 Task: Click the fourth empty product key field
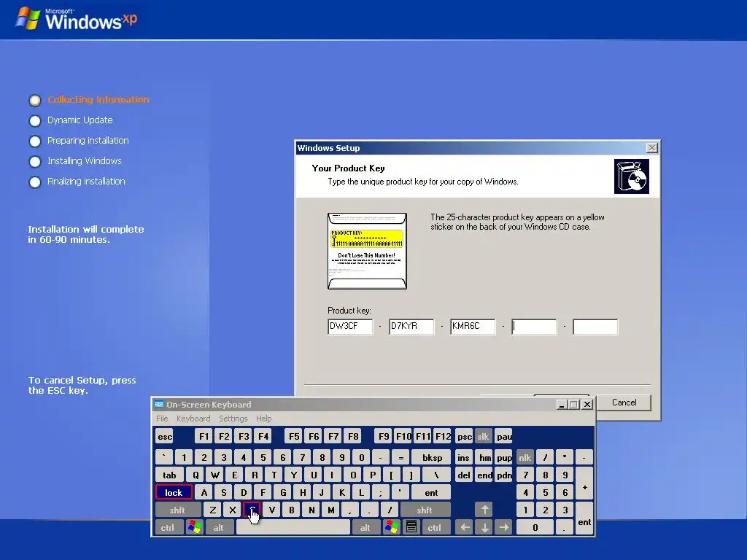tap(534, 327)
